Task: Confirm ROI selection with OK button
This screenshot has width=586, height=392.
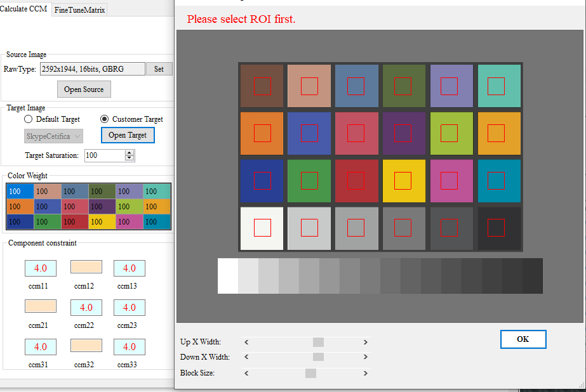Action: tap(523, 339)
